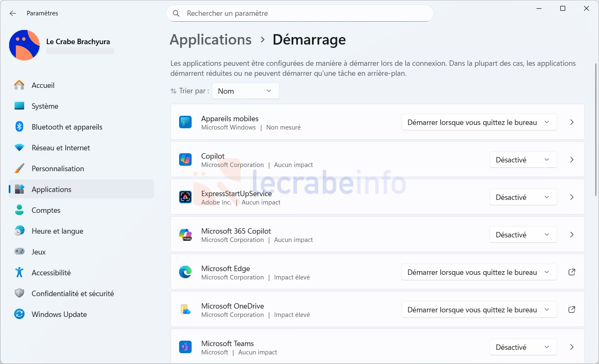599x364 pixels.
Task: Click the Microsoft Teams app icon
Action: click(x=185, y=347)
